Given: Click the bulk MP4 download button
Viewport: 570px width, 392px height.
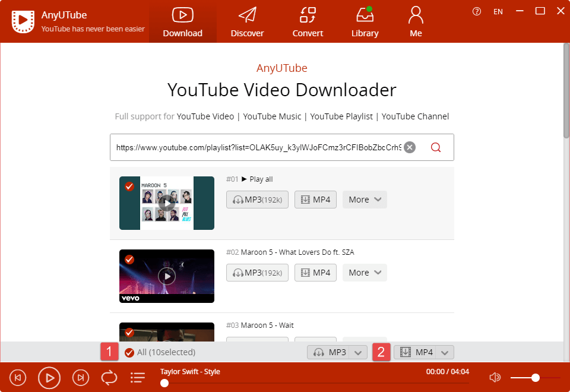Looking at the screenshot, I should point(416,352).
